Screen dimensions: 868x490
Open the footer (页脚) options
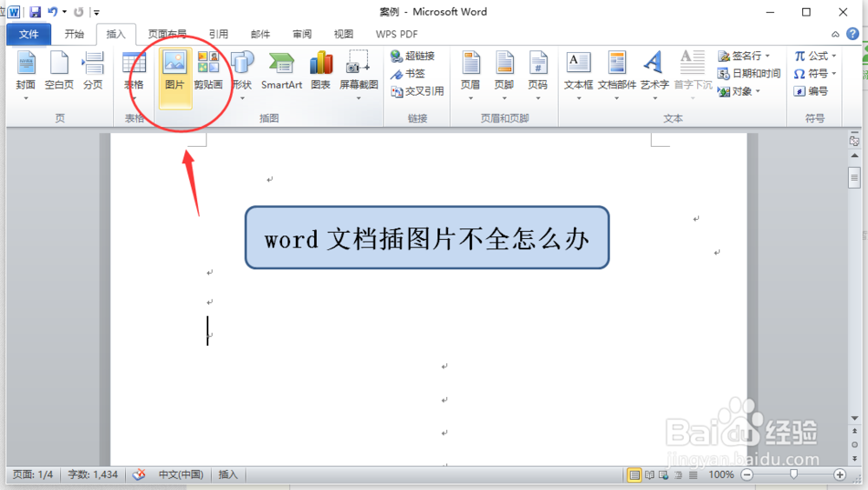[504, 71]
